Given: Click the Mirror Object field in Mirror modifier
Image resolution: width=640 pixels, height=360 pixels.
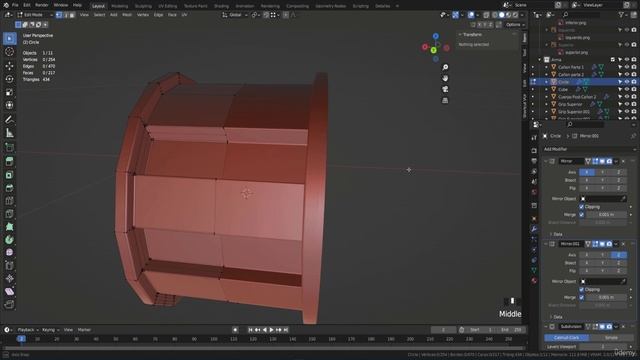Looking at the screenshot, I should [x=603, y=199].
